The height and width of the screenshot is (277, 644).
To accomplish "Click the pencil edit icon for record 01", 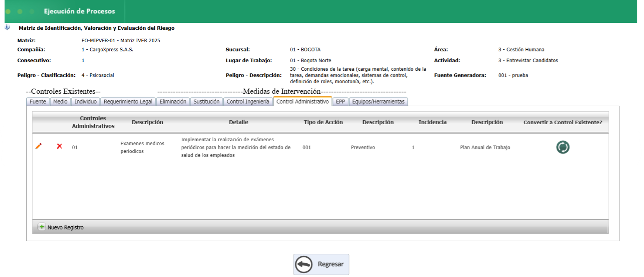I will (38, 146).
